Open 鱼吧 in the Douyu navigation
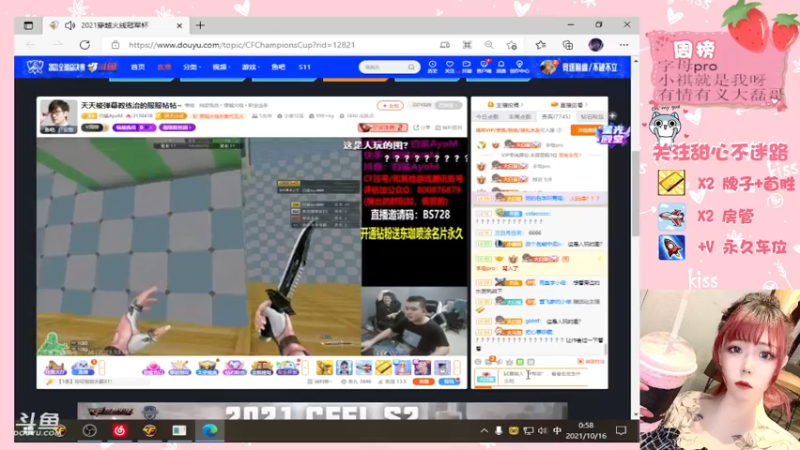Viewport: 800px width, 450px height. (x=278, y=67)
